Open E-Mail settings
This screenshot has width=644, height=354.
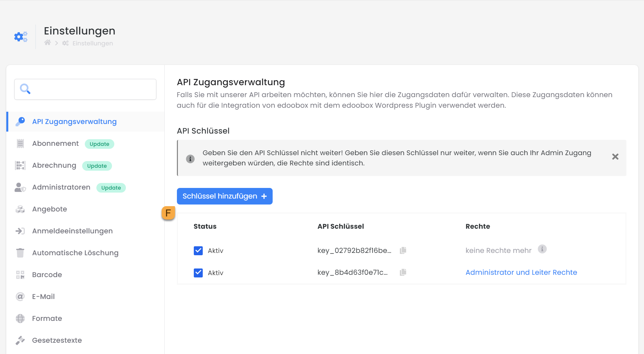point(43,297)
